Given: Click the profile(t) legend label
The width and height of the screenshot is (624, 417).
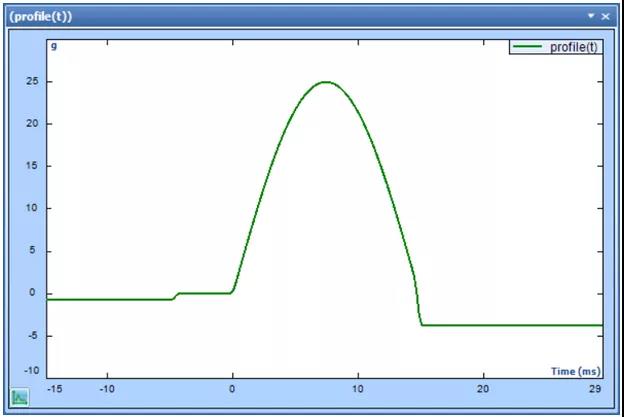Looking at the screenshot, I should (575, 47).
